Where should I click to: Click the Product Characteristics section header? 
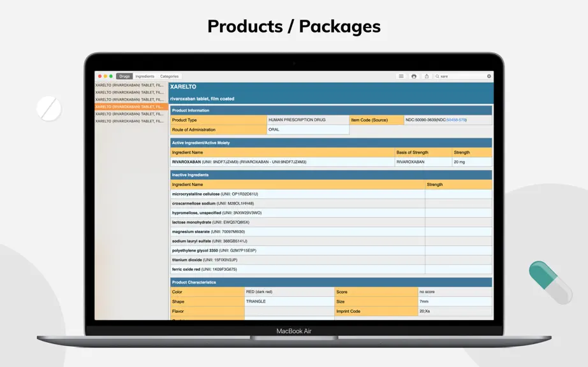[331, 282]
